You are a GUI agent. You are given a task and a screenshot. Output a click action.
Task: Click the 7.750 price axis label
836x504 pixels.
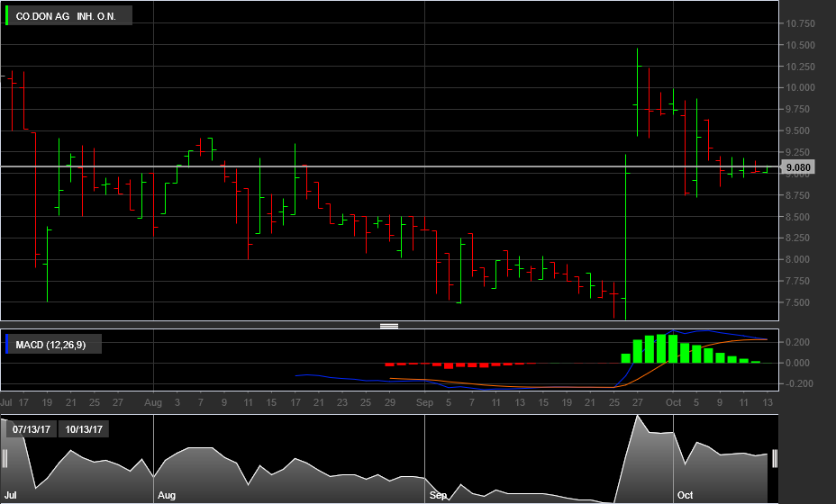pos(798,282)
